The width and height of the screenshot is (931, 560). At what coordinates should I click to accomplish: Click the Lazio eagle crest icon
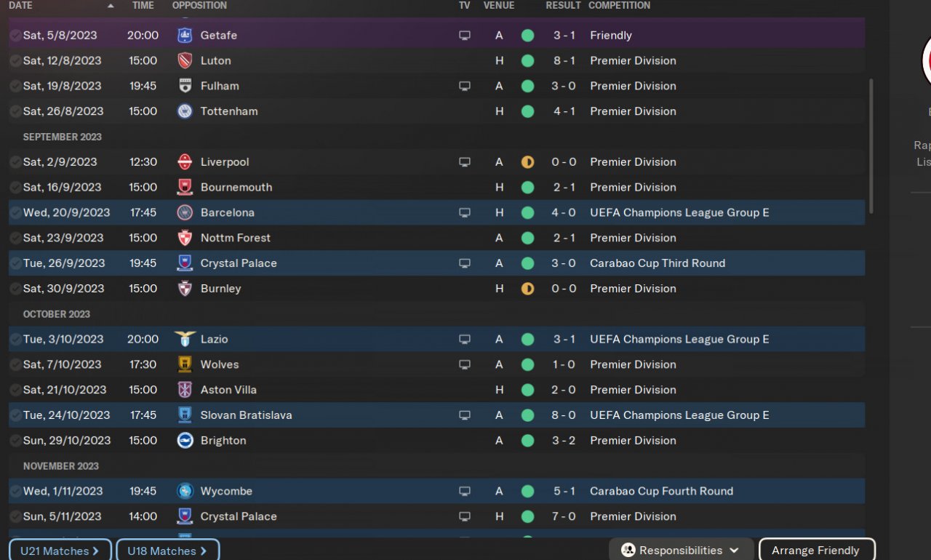point(185,339)
